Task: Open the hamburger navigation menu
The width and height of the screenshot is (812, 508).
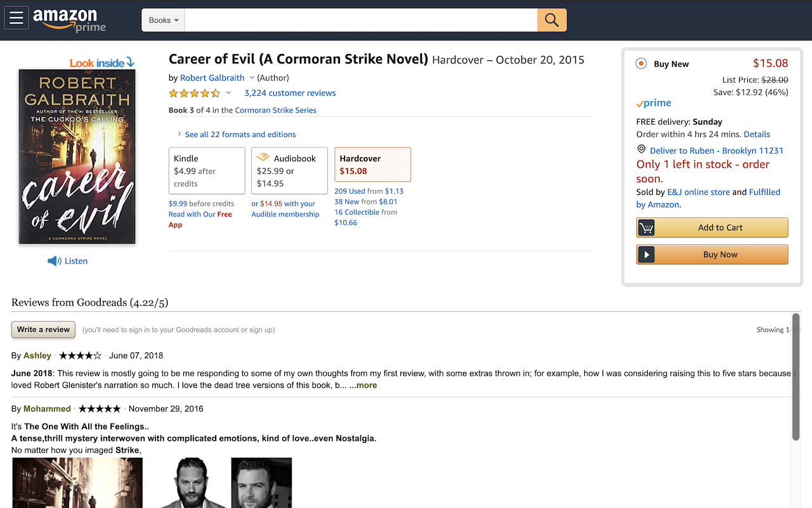Action: coord(16,17)
